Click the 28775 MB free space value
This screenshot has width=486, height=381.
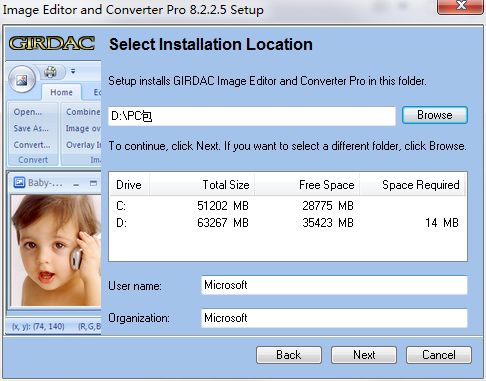coord(328,206)
